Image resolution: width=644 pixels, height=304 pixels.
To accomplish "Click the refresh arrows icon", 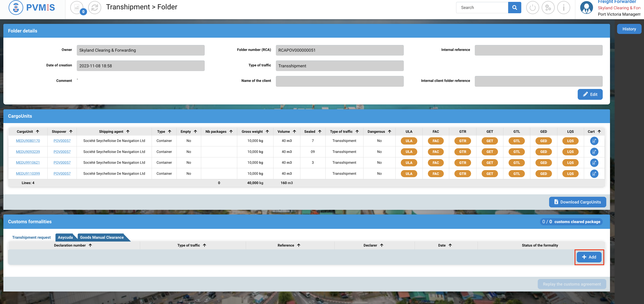I will [95, 7].
